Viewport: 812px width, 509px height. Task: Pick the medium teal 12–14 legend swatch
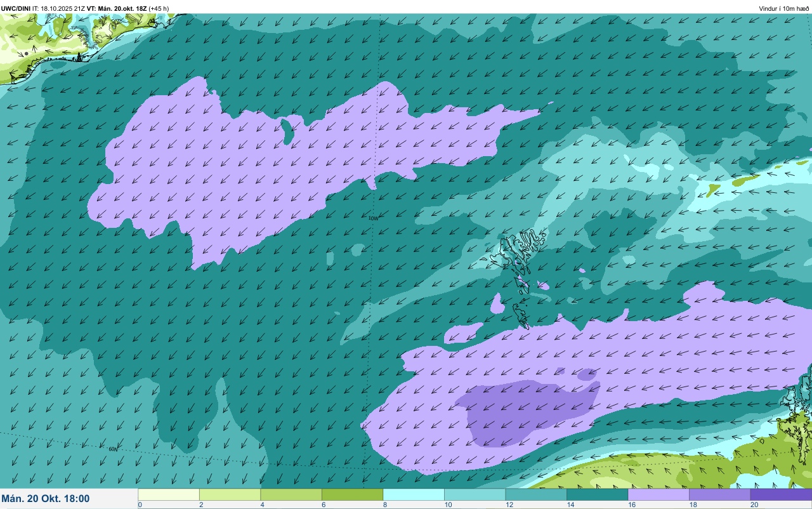[536, 494]
